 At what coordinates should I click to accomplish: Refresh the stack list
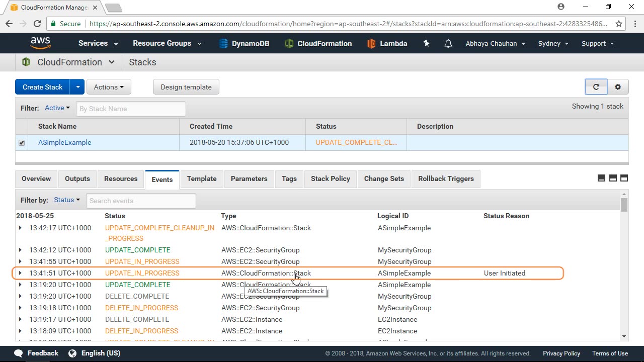click(596, 87)
